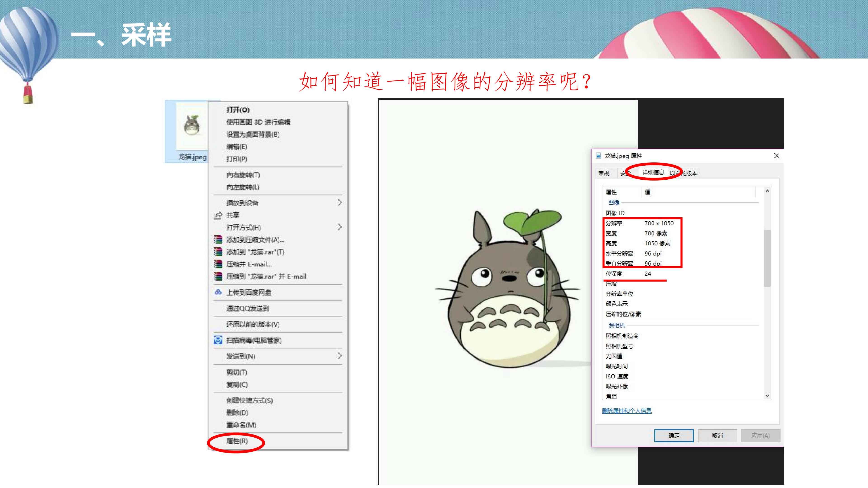
Task: Click the scroll up arrow in properties list
Action: click(x=767, y=191)
